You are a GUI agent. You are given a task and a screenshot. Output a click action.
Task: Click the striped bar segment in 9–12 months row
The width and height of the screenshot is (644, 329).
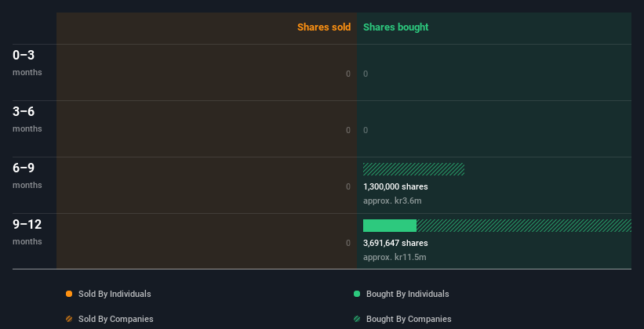coord(524,226)
